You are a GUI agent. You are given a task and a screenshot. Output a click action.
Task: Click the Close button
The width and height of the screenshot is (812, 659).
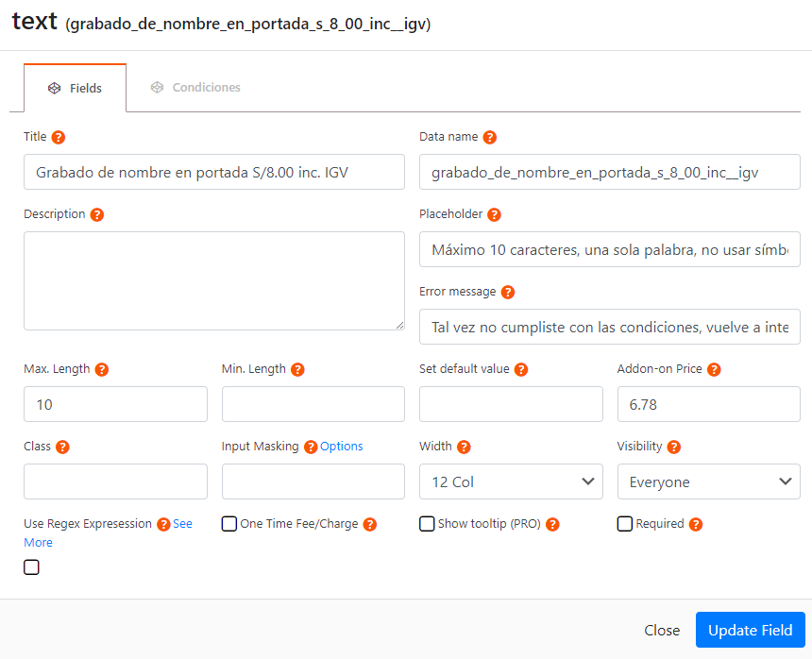point(662,630)
